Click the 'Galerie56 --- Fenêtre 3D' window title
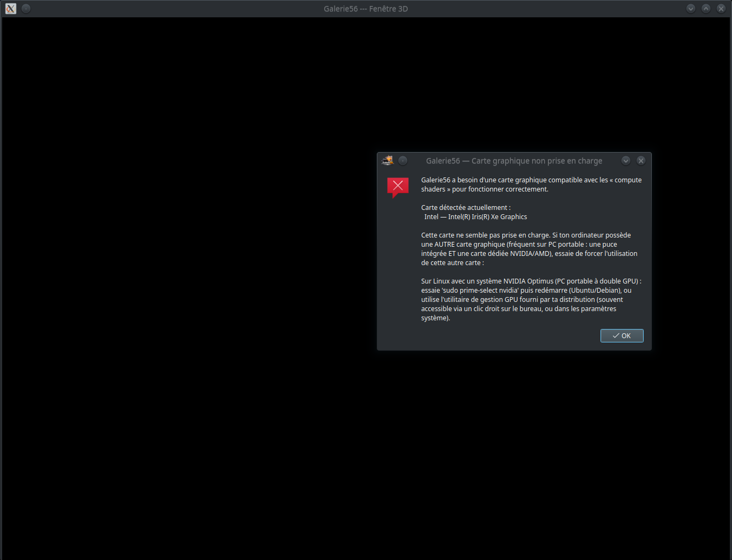This screenshot has width=732, height=560. (366, 9)
